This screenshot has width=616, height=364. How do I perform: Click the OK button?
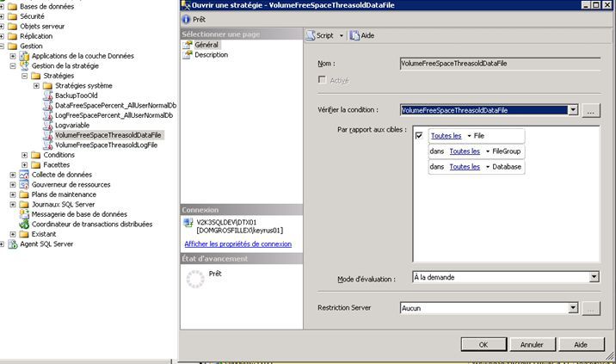(x=484, y=345)
